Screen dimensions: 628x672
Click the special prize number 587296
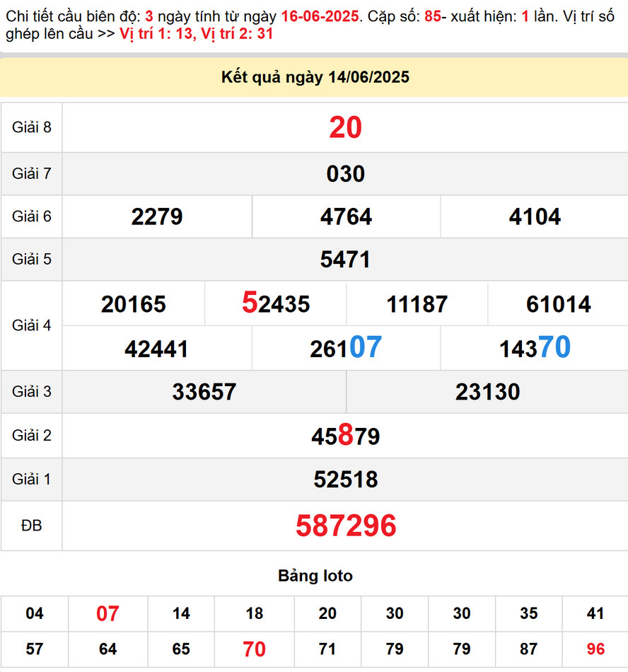click(x=345, y=526)
